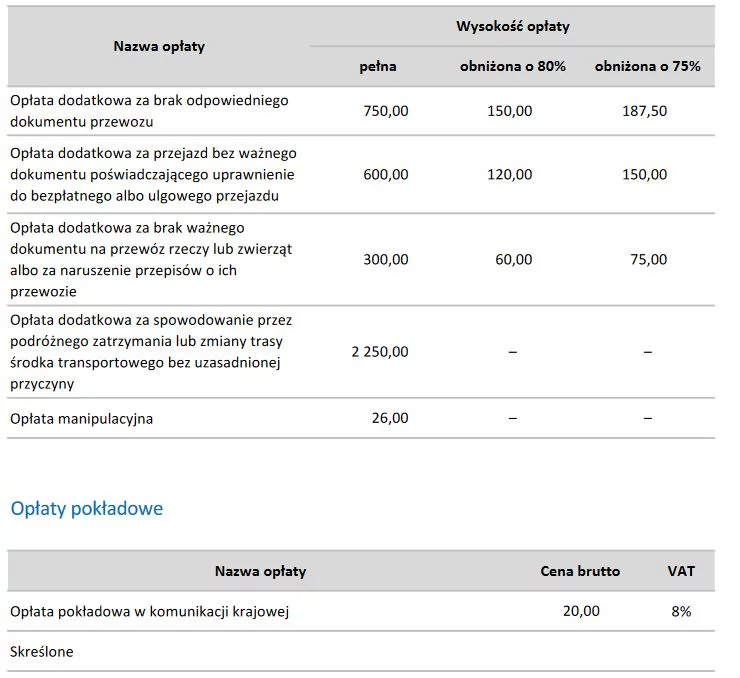740x678 pixels.
Task: Click the 'pełna' column header
Action: point(378,66)
